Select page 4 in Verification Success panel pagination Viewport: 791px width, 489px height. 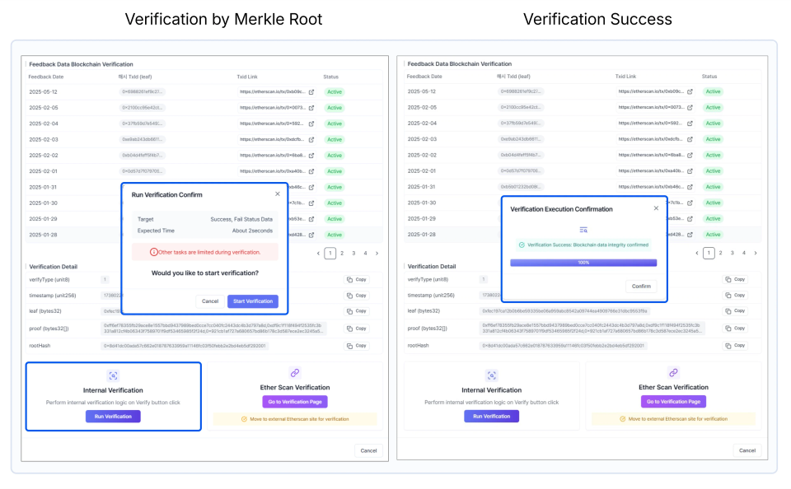744,253
